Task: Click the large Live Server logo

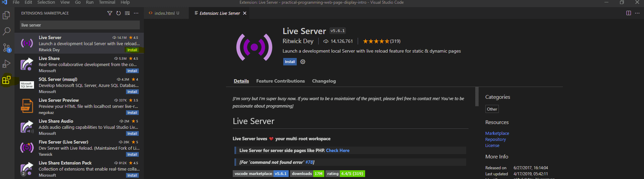Action: [x=254, y=47]
